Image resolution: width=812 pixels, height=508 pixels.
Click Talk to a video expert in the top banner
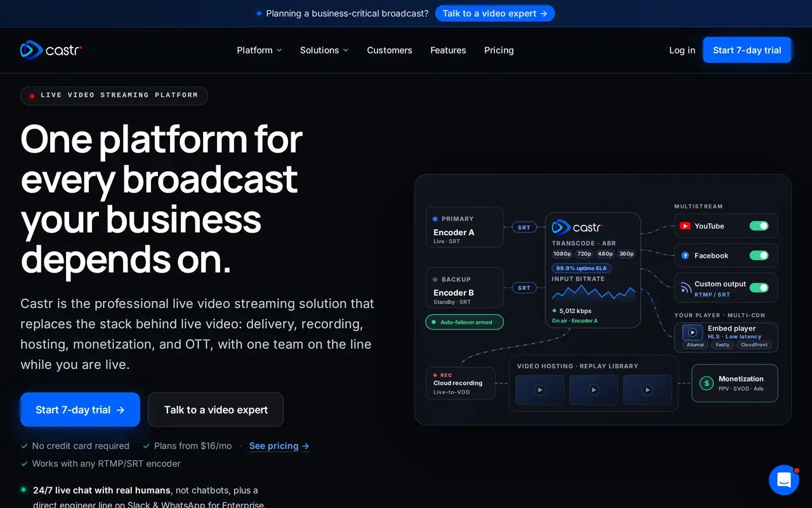[x=495, y=13]
